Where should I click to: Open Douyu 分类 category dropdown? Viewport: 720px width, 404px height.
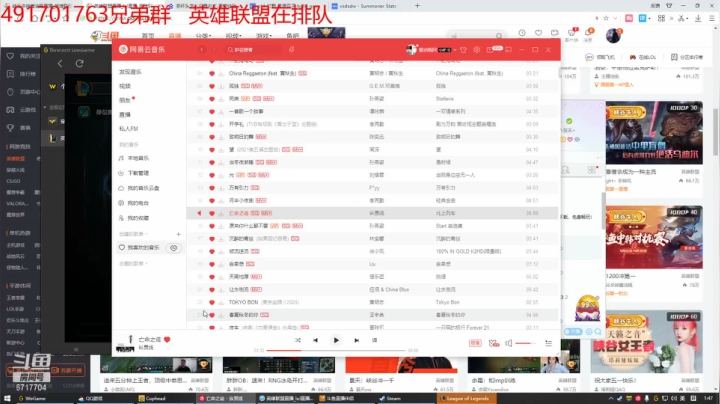203,36
